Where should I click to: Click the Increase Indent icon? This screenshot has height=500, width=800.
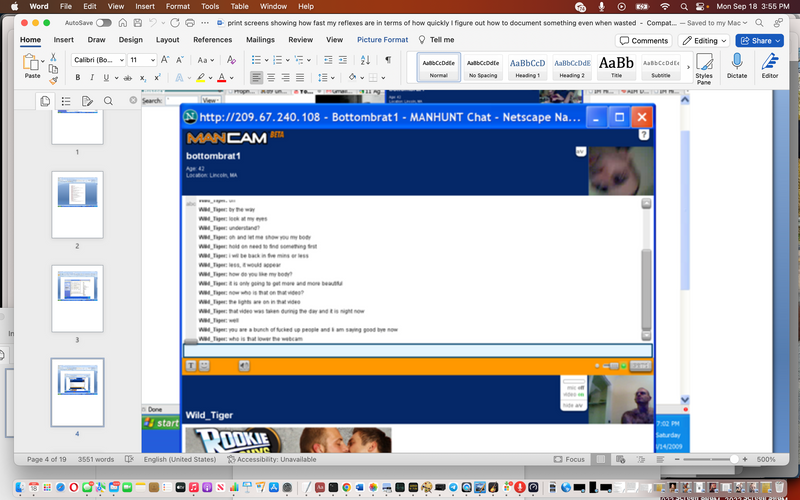click(343, 60)
